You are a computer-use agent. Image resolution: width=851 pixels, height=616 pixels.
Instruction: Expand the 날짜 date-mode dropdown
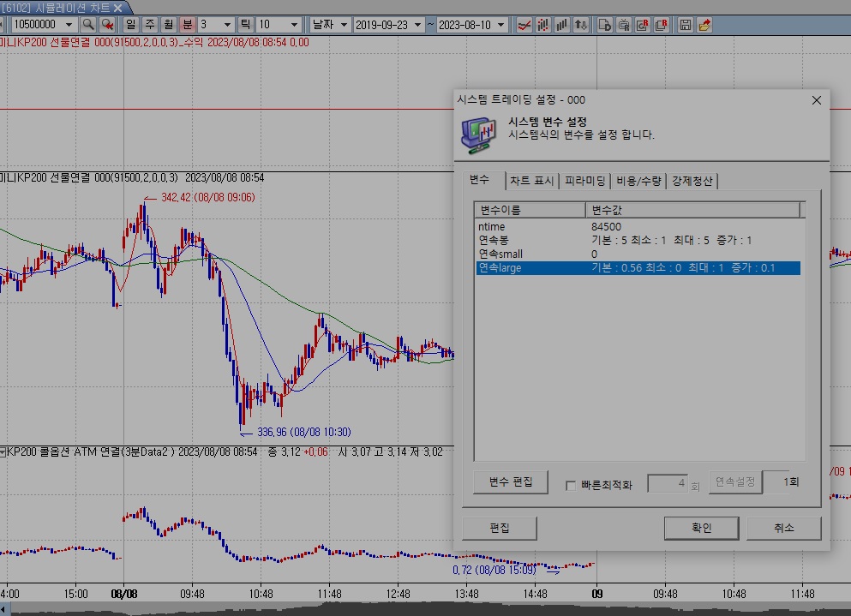click(x=344, y=25)
